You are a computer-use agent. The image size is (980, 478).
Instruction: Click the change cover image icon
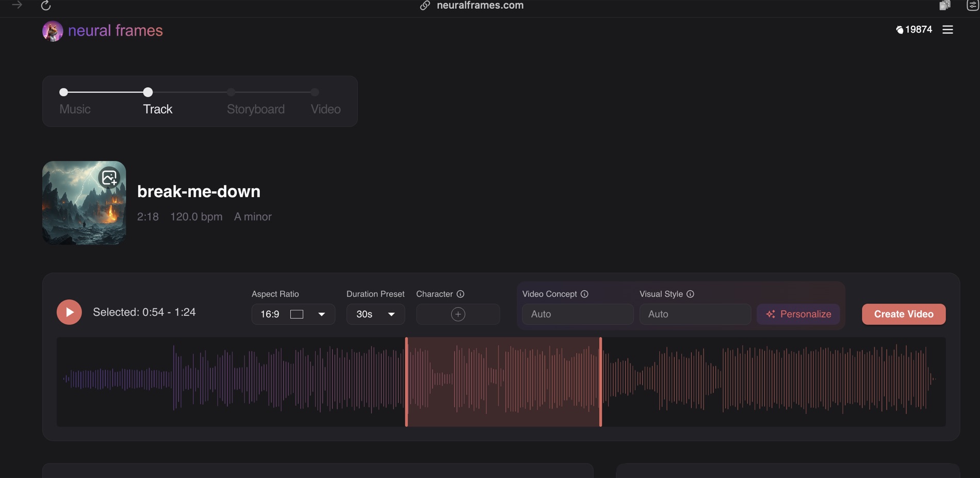click(x=109, y=178)
